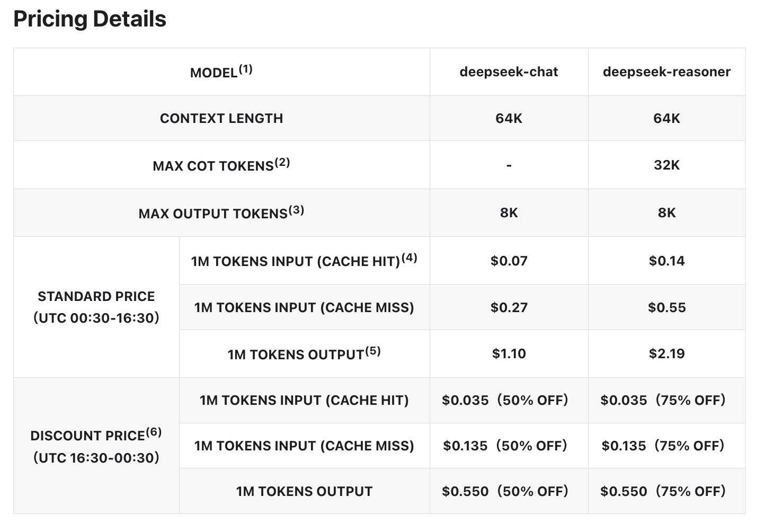Click the $0.14 price cell
765x532 pixels.
[666, 261]
